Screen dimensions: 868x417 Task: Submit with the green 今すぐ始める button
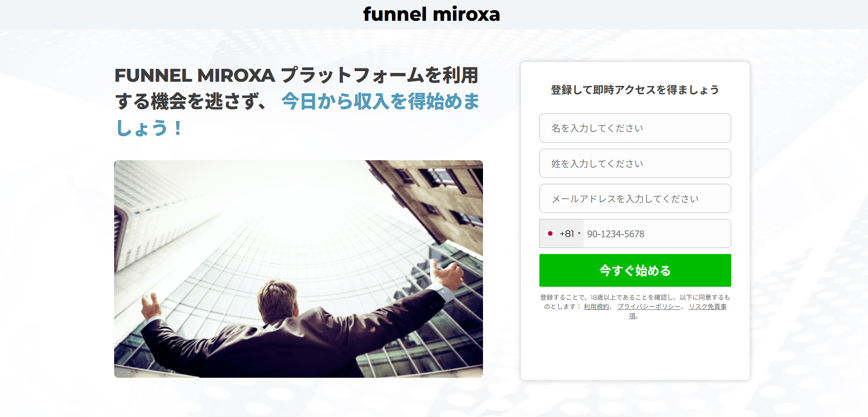635,271
